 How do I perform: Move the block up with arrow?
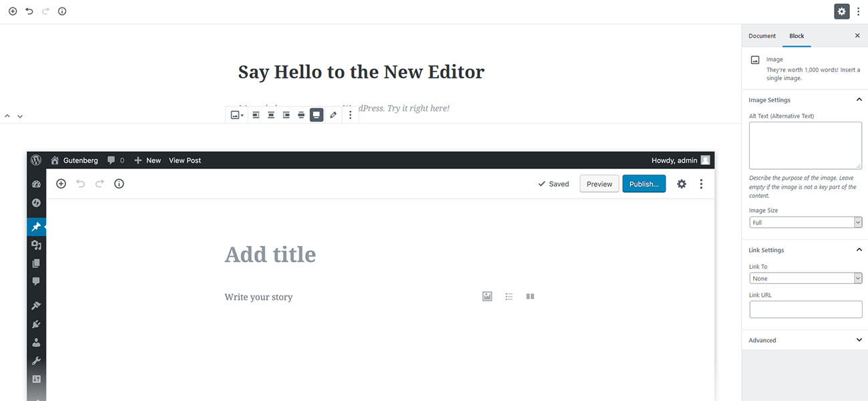[7, 116]
